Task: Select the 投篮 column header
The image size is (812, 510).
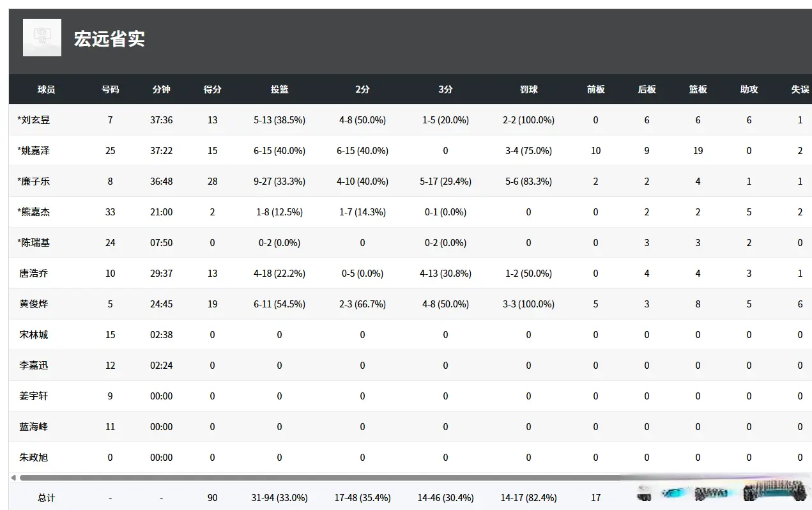Action: [279, 89]
